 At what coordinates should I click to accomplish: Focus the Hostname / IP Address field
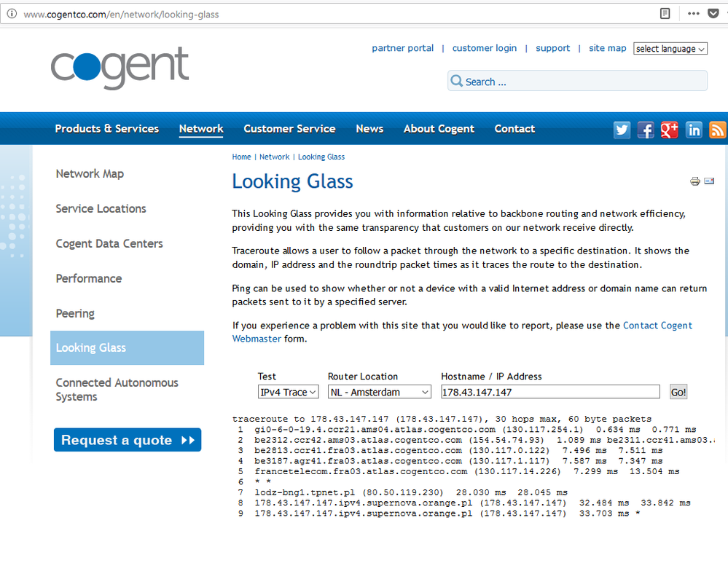(550, 392)
